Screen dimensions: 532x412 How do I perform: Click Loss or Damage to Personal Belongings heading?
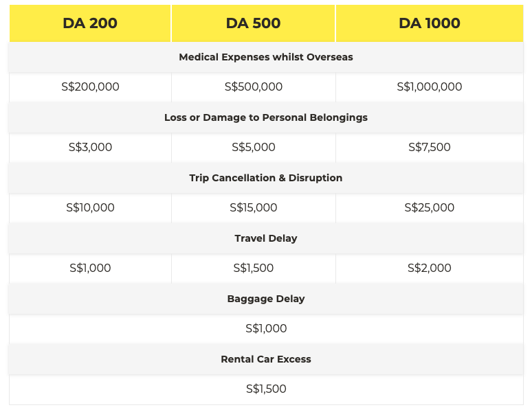(x=266, y=117)
